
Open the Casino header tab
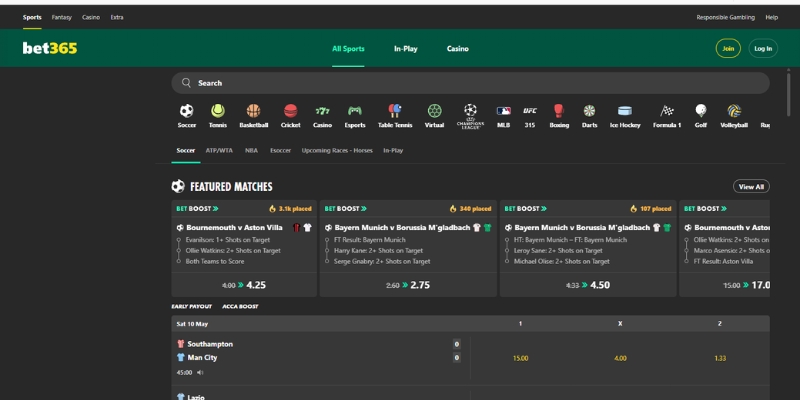click(458, 48)
